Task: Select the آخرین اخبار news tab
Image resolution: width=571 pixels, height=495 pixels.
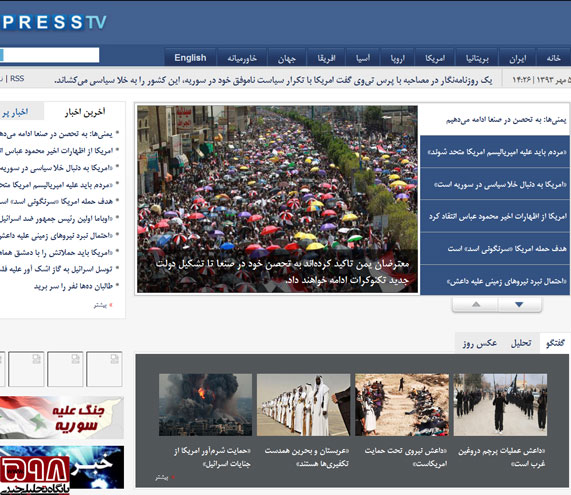Action: [x=85, y=112]
